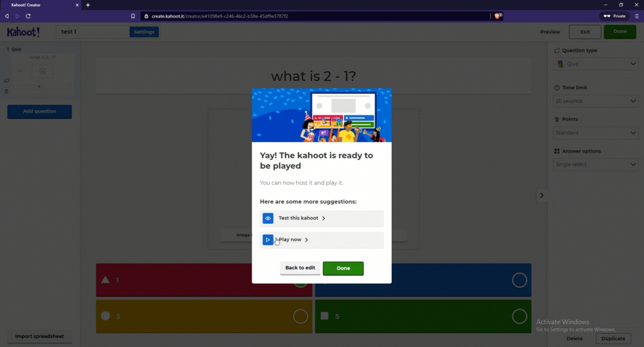Screen dimensions: 644x347
Task: Click the browser forward arrow
Action: click(17, 16)
